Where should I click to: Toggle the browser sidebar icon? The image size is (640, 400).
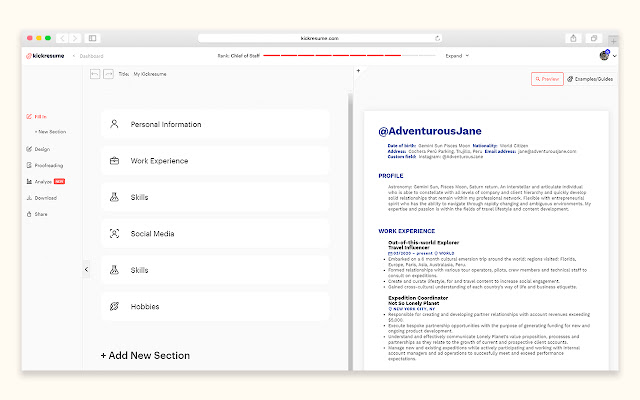coord(92,38)
